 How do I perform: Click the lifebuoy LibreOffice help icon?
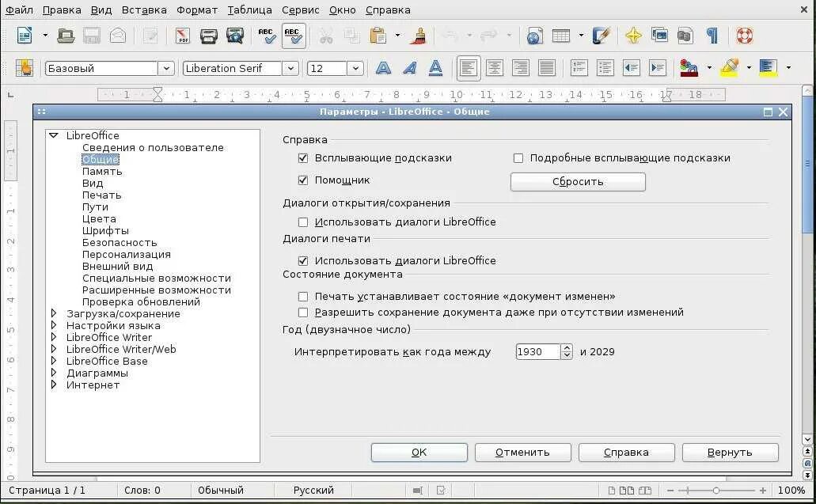click(x=745, y=36)
